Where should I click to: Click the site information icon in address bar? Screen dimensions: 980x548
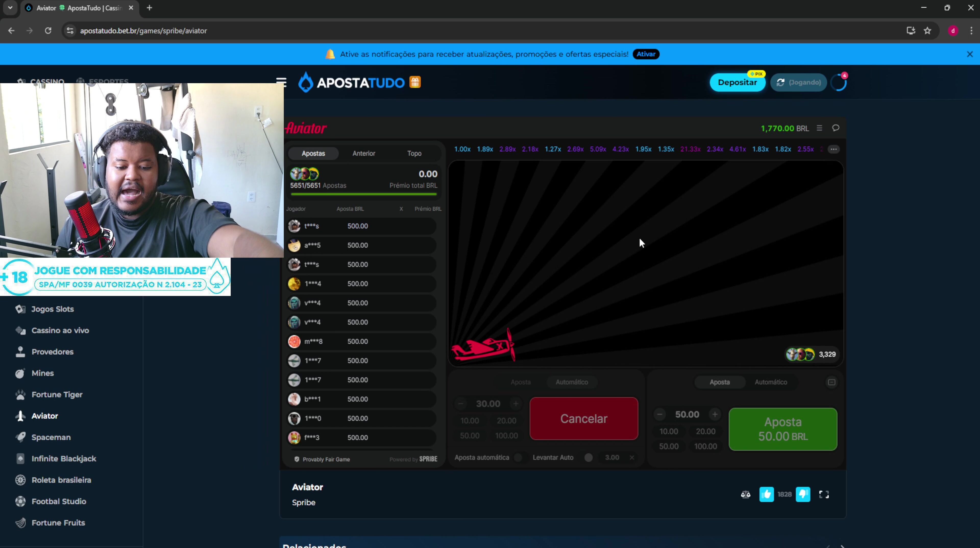(70, 31)
